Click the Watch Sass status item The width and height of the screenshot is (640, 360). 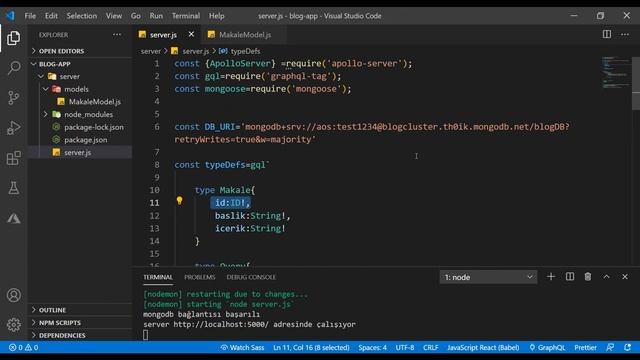(x=242, y=347)
